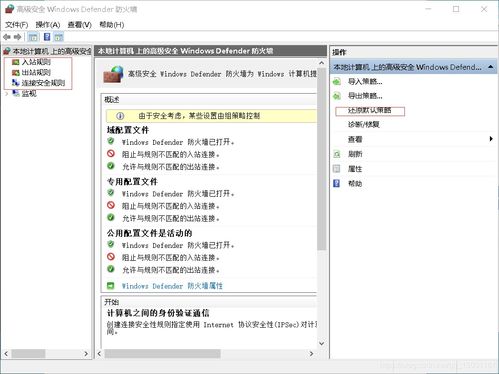Click 计算机之间的身份验证通信 heading
Image resolution: width=499 pixels, height=374 pixels.
click(158, 313)
